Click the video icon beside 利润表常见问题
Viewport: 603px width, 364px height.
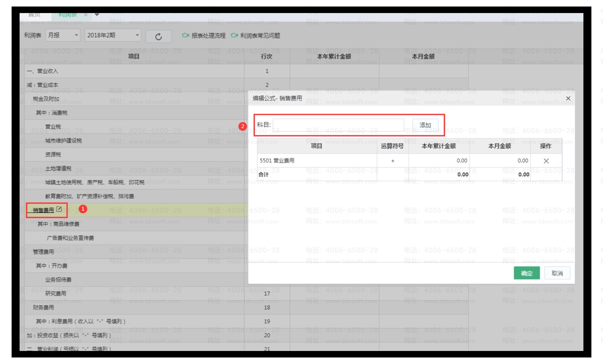(x=234, y=35)
